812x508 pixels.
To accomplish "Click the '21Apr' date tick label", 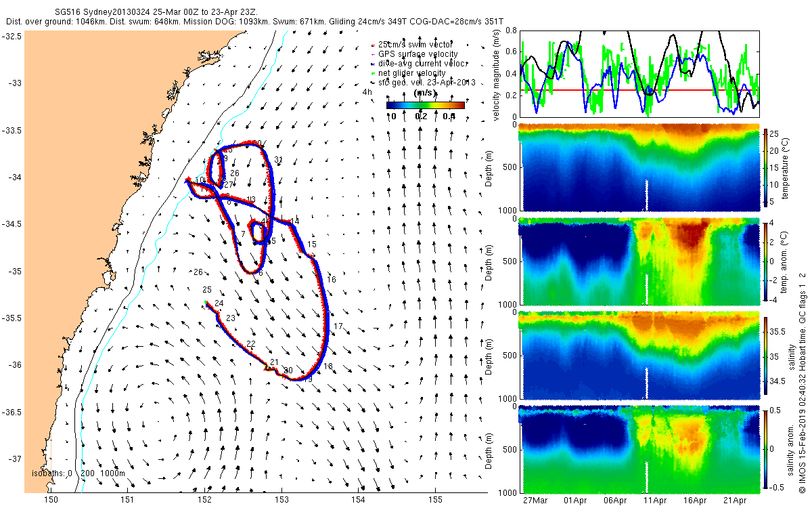I will [735, 500].
